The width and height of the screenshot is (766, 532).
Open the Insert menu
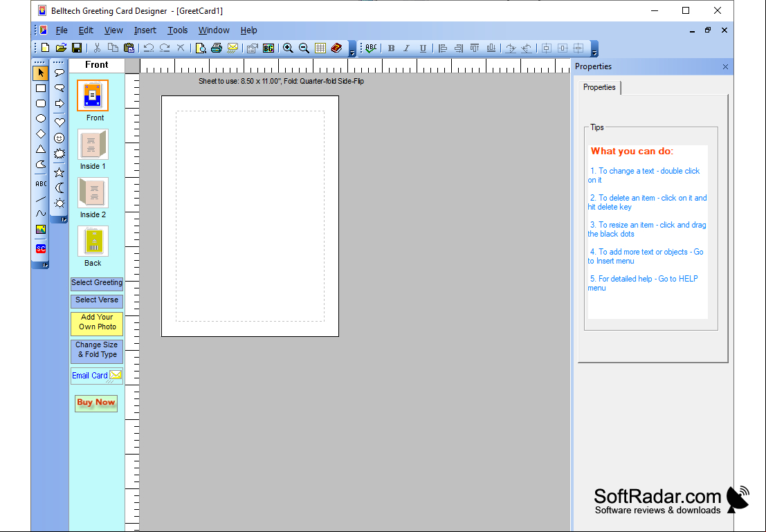(145, 30)
